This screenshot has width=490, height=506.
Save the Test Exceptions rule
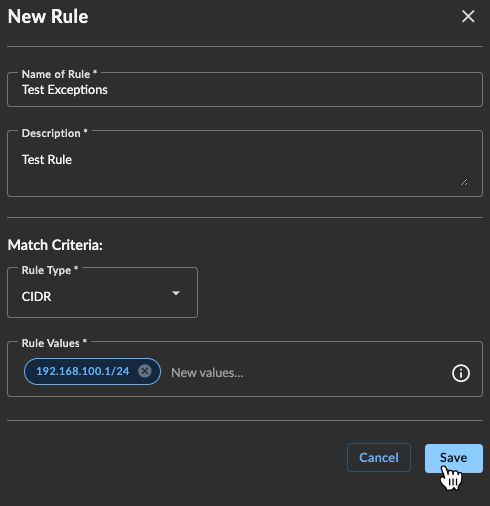pyautogui.click(x=454, y=458)
